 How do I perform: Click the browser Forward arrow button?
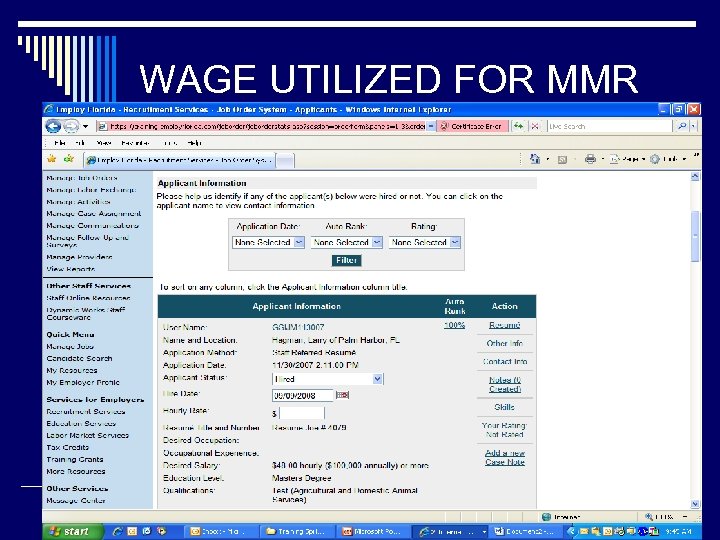click(x=70, y=126)
